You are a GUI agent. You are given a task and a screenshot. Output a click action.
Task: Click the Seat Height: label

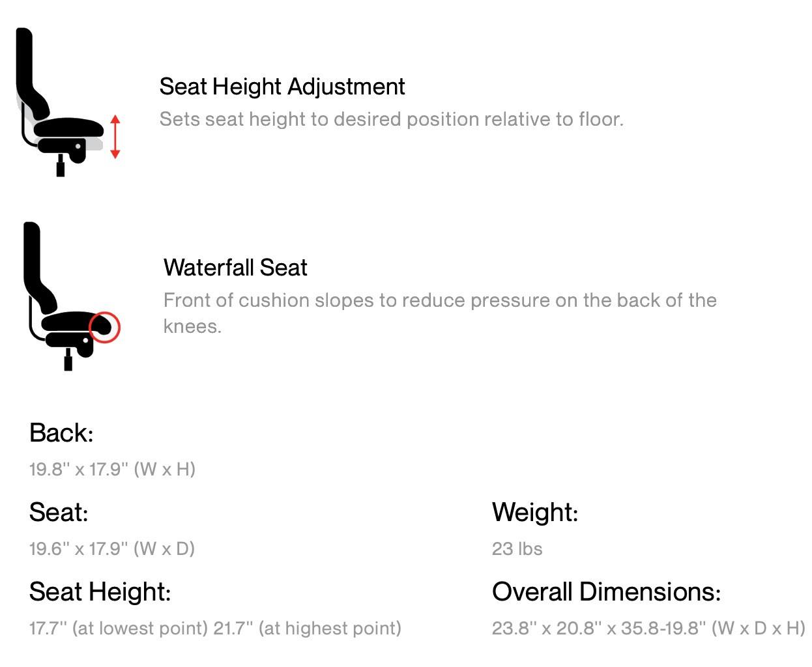[x=100, y=592]
